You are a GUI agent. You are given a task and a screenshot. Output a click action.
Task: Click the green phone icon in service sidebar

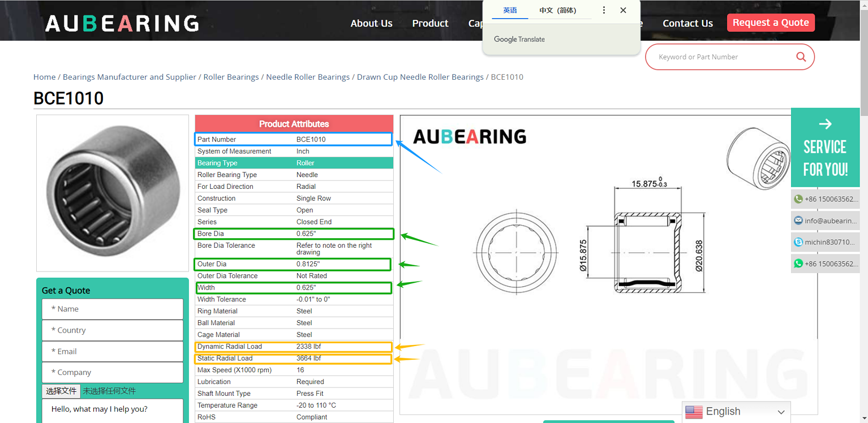tap(798, 199)
